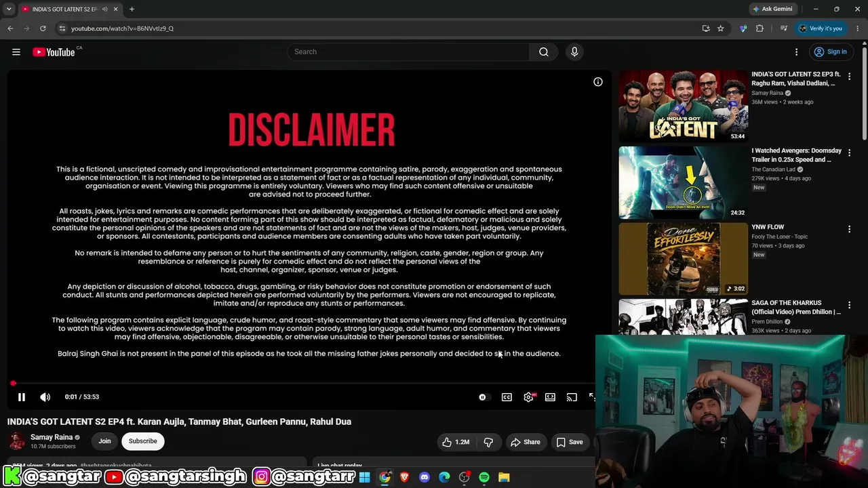Open Microsoft Edge from the taskbar
868x488 pixels.
444,477
